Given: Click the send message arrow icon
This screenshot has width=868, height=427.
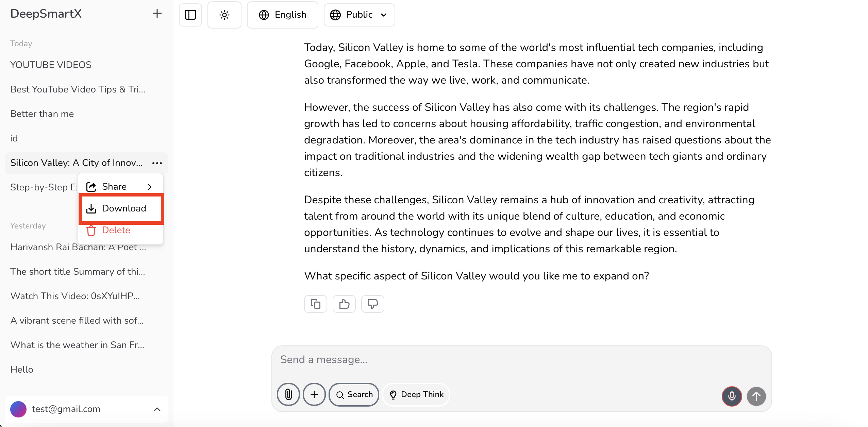Looking at the screenshot, I should point(756,396).
